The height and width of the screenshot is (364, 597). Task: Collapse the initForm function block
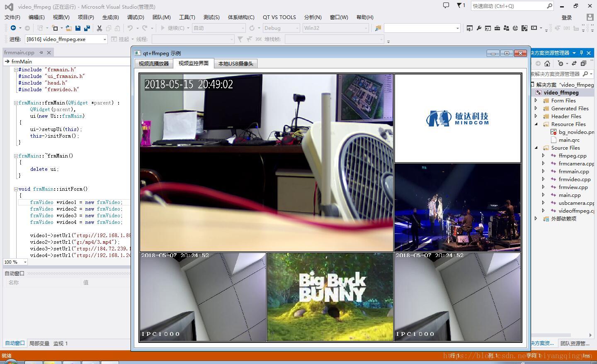16,189
